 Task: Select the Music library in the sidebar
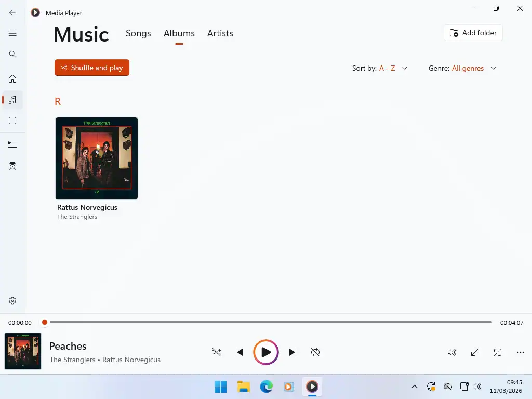pyautogui.click(x=12, y=100)
